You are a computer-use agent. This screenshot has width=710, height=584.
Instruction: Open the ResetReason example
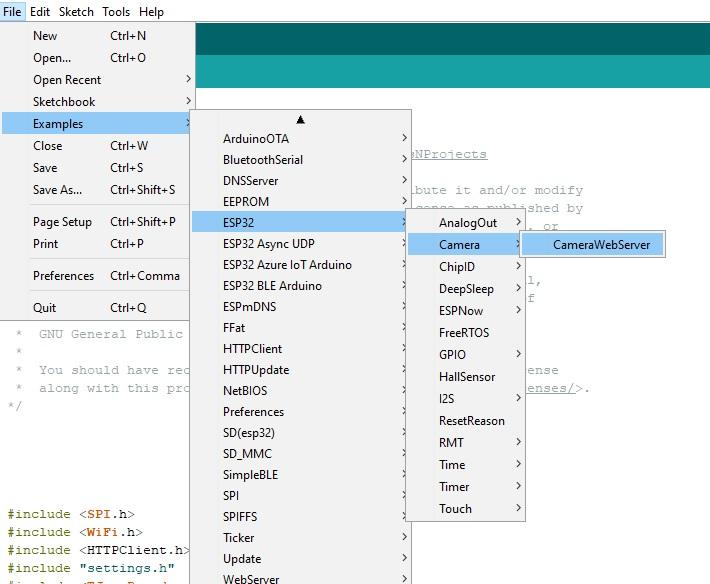click(x=465, y=421)
